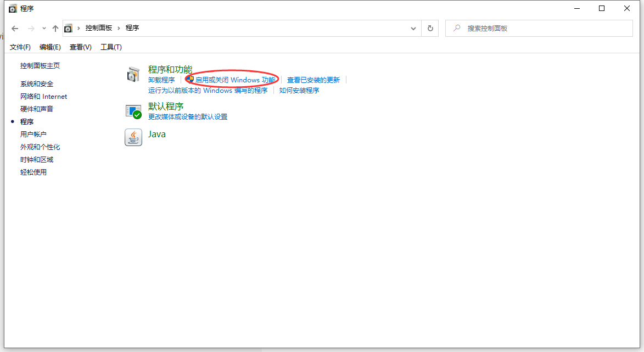Click the 程序和功能 icon
Viewport: 644px width, 352px height.
coord(133,74)
